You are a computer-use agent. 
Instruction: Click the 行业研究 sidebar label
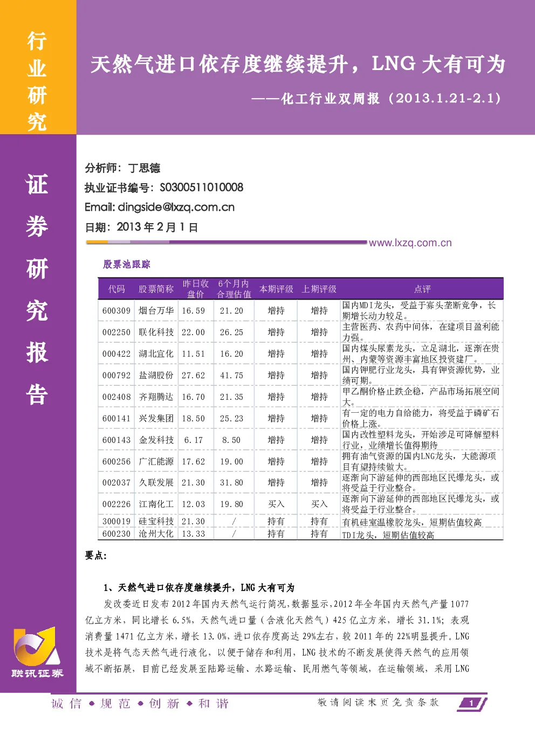(x=37, y=81)
